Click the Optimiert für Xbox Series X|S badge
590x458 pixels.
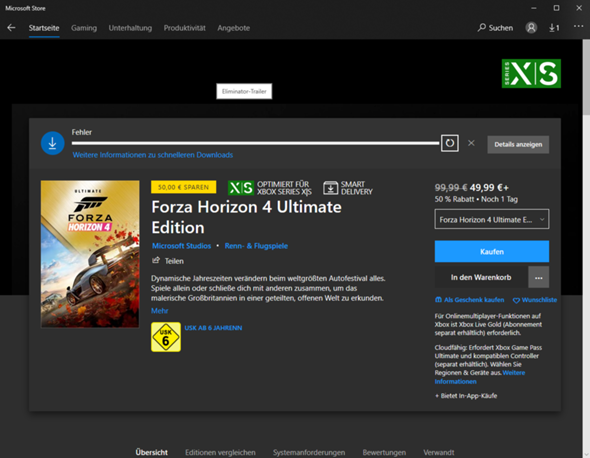[x=270, y=188]
